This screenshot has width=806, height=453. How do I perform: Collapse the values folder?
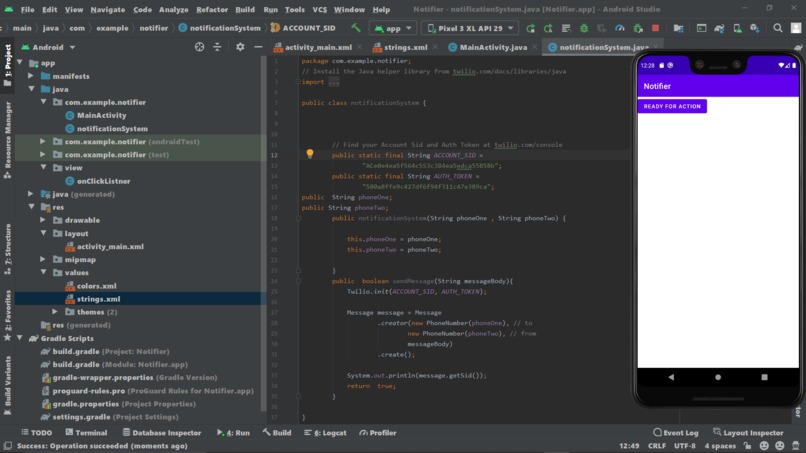[x=44, y=272]
